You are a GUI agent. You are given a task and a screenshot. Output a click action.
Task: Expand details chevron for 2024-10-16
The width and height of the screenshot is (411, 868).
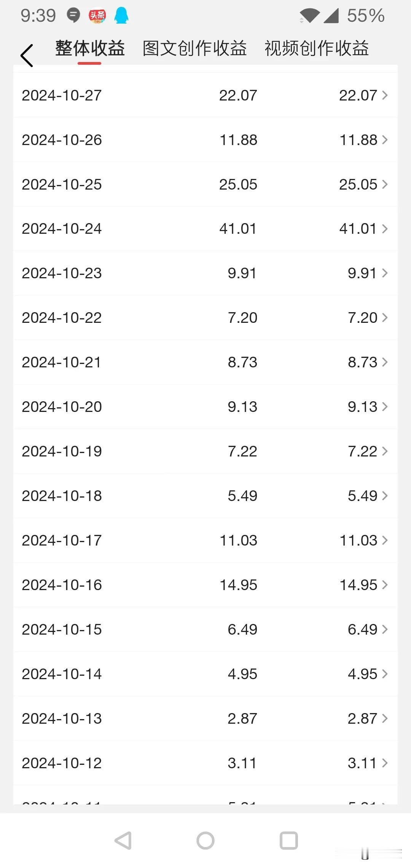(385, 585)
